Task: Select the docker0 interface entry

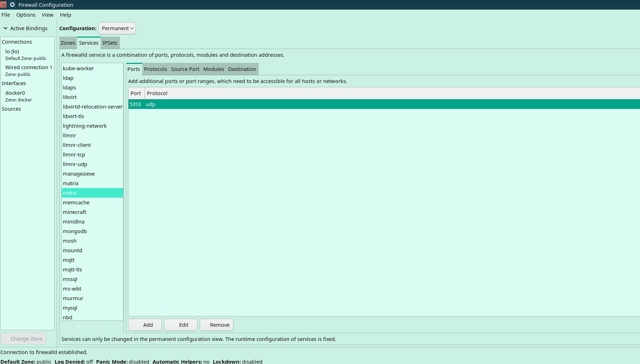Action: (x=15, y=93)
